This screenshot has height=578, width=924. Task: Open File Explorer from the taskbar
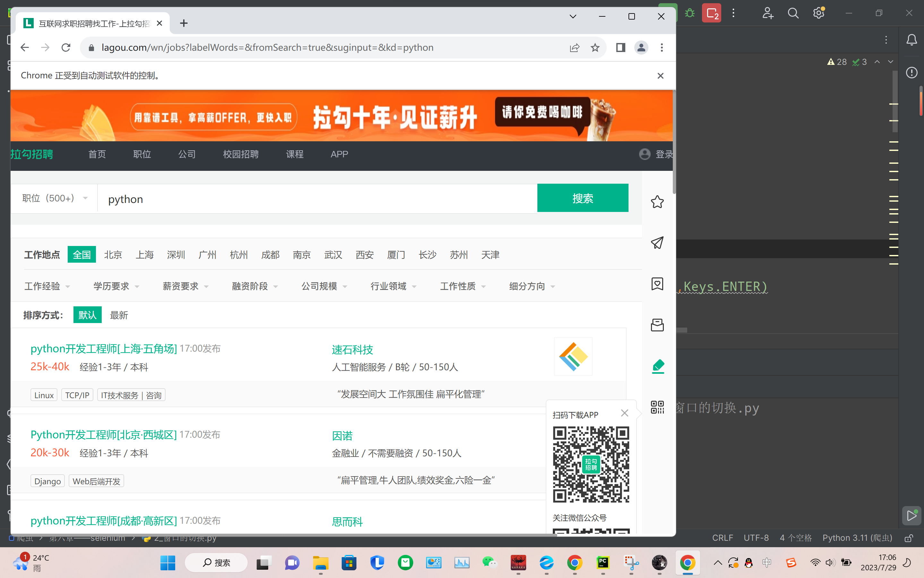[320, 563]
